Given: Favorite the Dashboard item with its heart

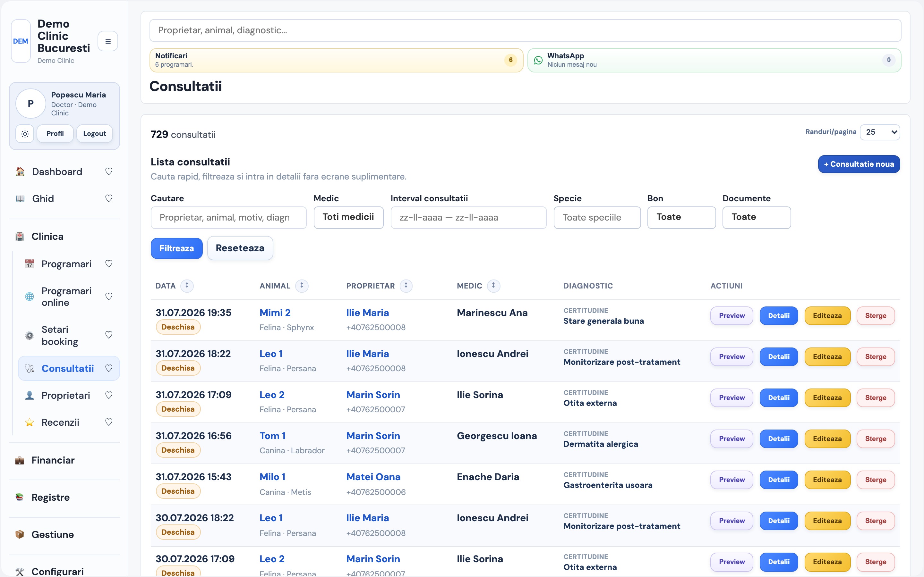Looking at the screenshot, I should tap(109, 172).
